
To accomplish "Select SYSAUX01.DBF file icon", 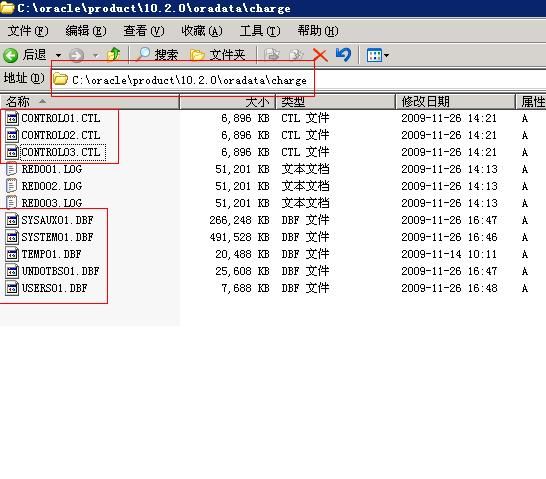I will tap(12, 220).
